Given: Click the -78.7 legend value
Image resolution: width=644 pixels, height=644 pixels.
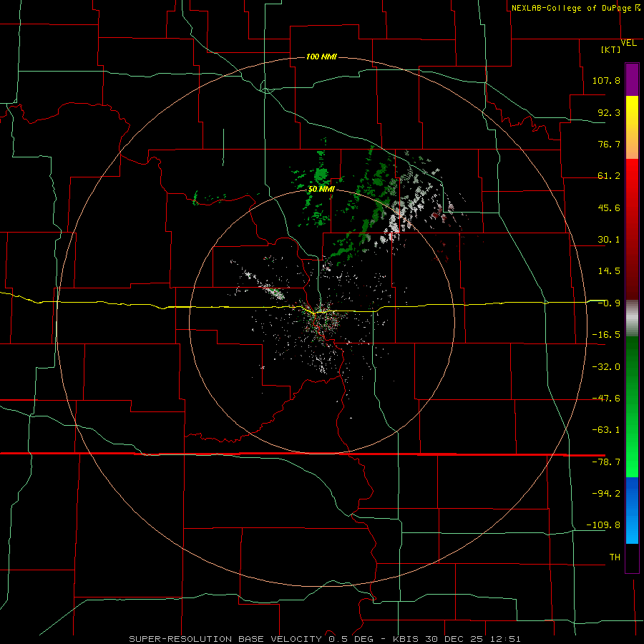Looking at the screenshot, I should click(x=606, y=462).
